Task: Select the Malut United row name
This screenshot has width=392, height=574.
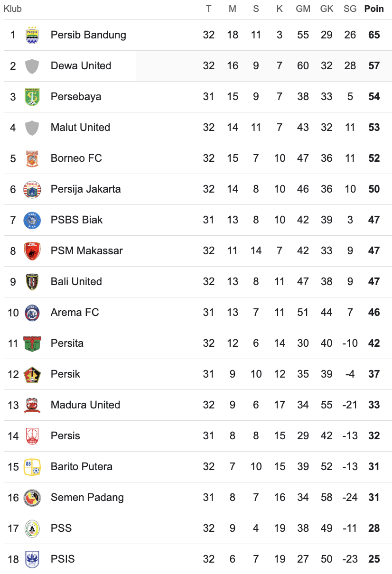Action: (x=80, y=128)
